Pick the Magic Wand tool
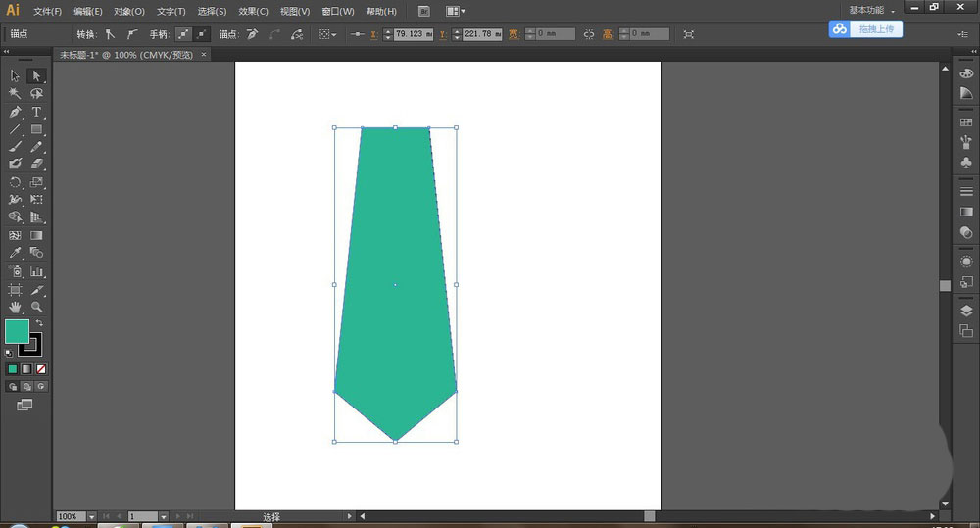Image resolution: width=980 pixels, height=528 pixels. [16, 94]
